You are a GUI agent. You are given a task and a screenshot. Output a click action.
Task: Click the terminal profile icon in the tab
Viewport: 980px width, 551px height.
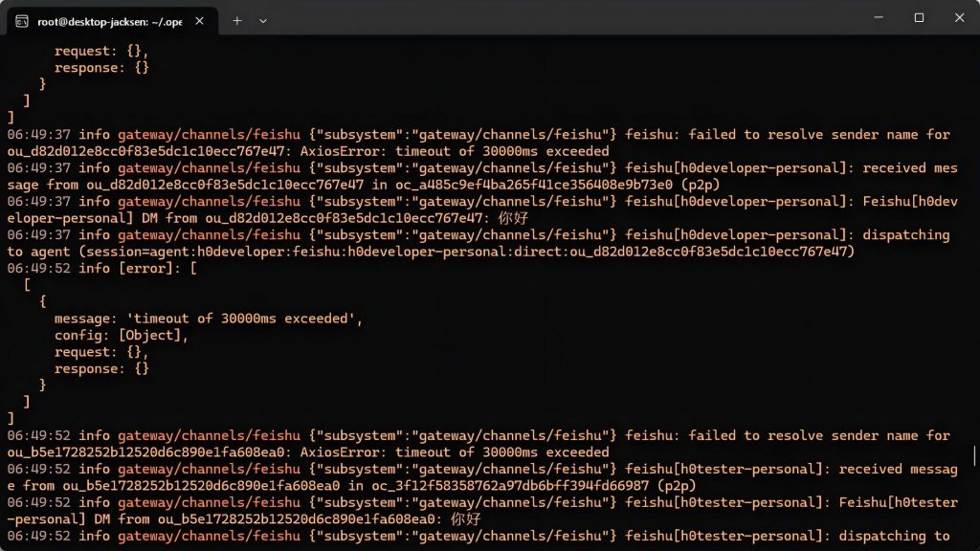click(x=22, y=20)
